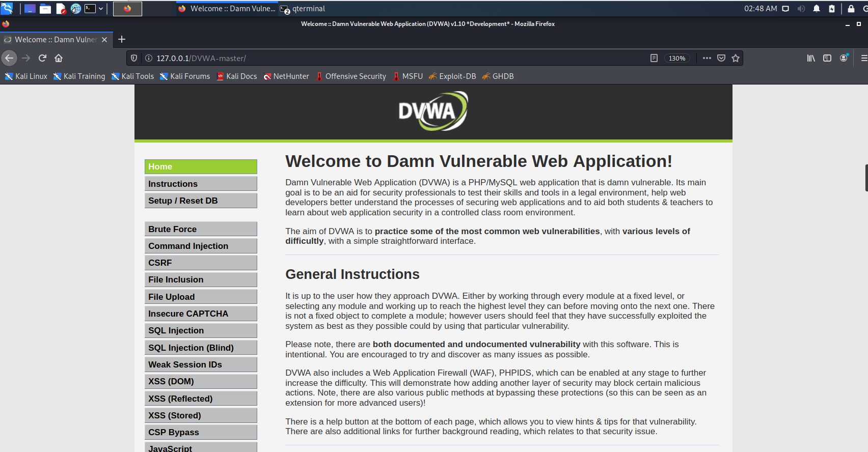Screen dimensions: 868x452
Task: Open the Command Injection module
Action: (x=201, y=246)
